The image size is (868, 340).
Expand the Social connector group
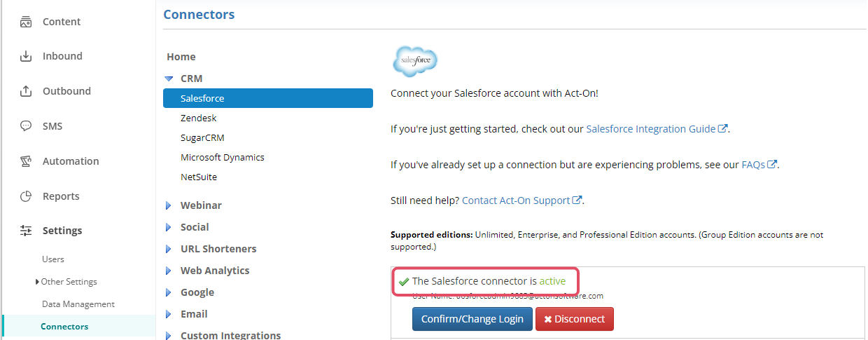click(x=169, y=227)
